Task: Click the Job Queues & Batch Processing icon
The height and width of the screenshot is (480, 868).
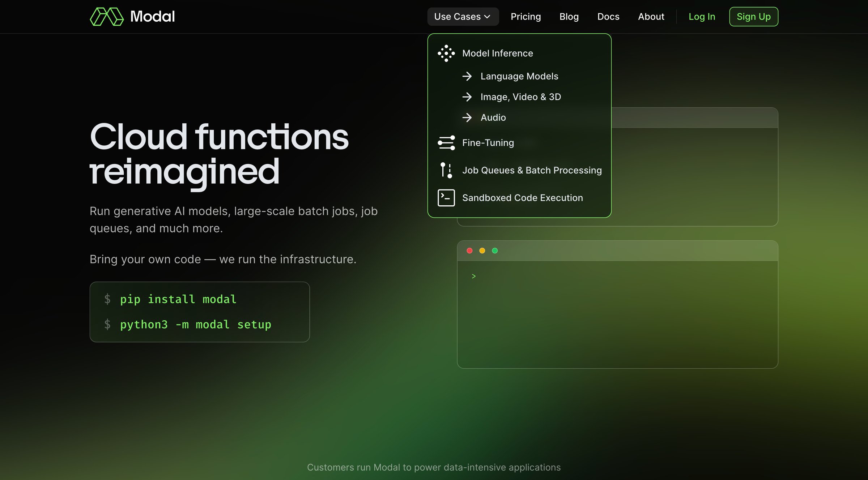Action: (446, 170)
